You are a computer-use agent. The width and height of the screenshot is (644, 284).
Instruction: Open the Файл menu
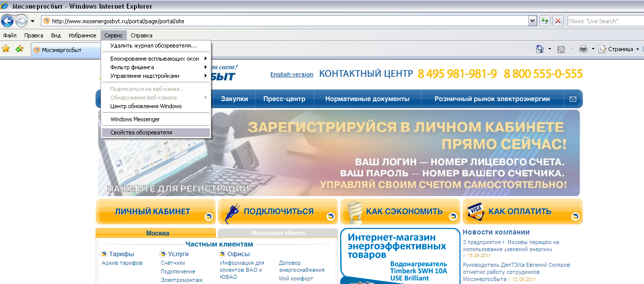point(10,35)
